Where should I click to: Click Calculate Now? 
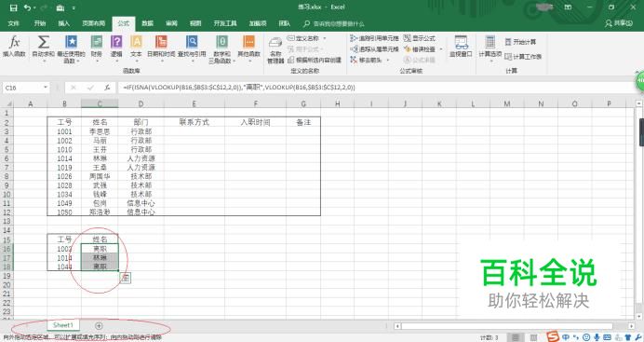[520, 42]
